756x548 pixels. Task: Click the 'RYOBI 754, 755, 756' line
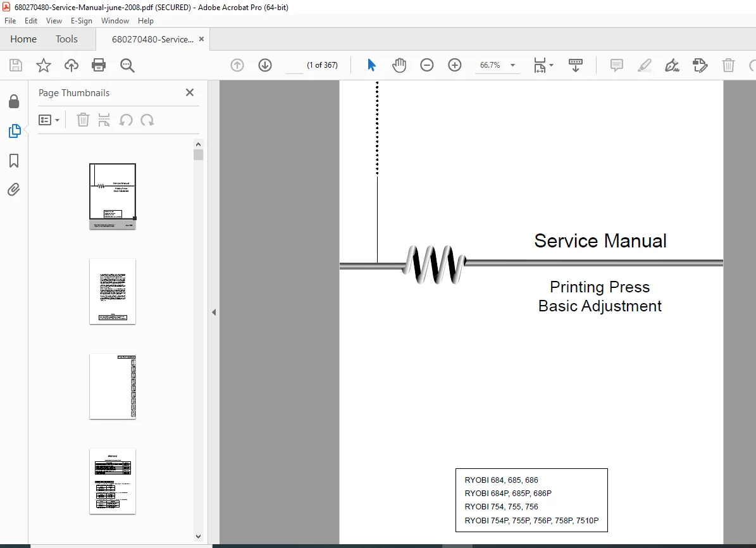502,506
